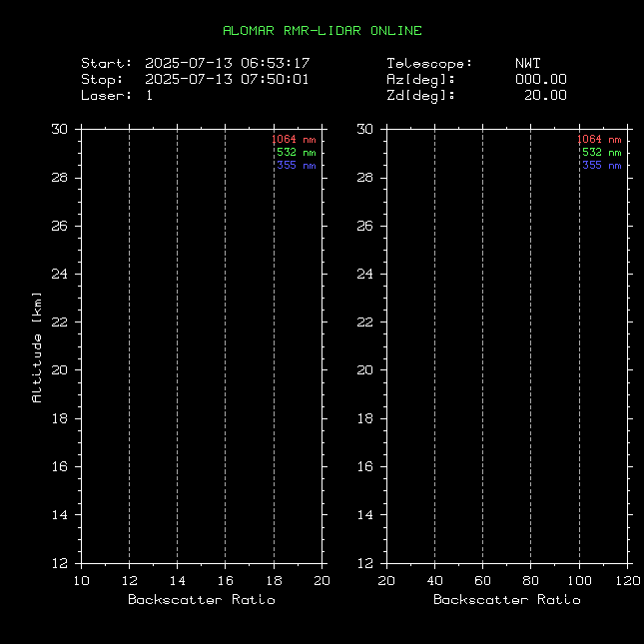Click the 26 km tick label of left plot
This screenshot has height=644, width=644.
[x=60, y=226]
